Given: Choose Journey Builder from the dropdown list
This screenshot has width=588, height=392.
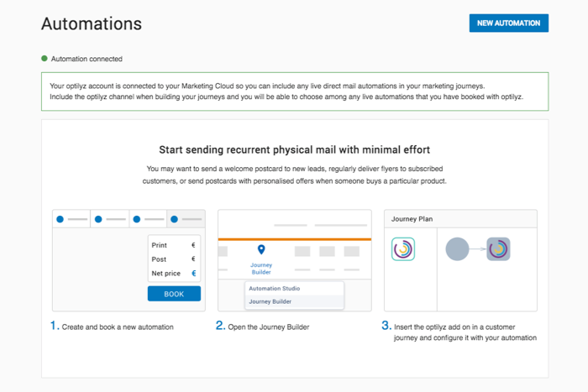Looking at the screenshot, I should (x=270, y=301).
